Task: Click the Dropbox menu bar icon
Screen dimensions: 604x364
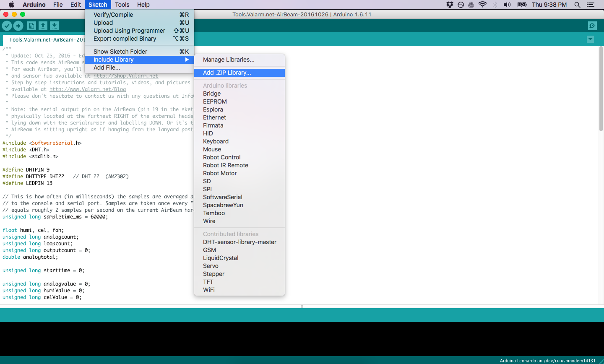Action: (450, 5)
